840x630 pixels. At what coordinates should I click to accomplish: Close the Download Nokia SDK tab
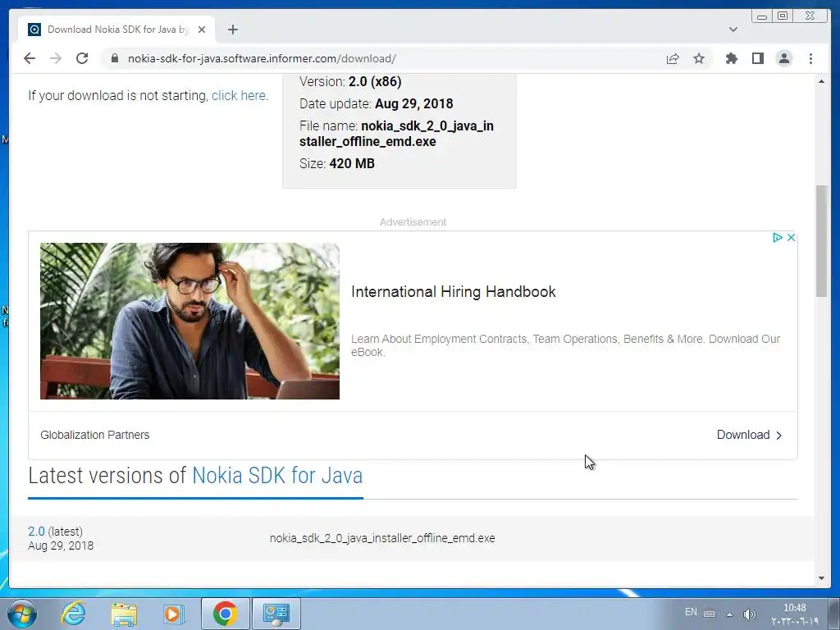tap(202, 30)
